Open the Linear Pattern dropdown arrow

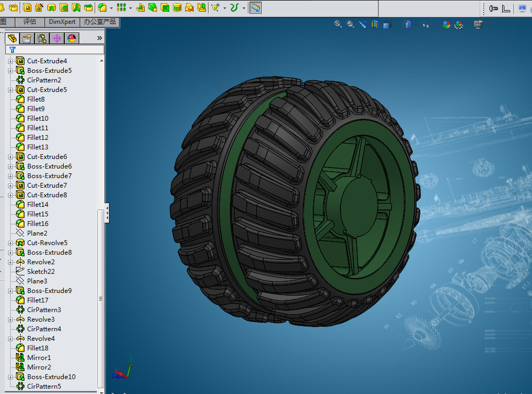[130, 8]
